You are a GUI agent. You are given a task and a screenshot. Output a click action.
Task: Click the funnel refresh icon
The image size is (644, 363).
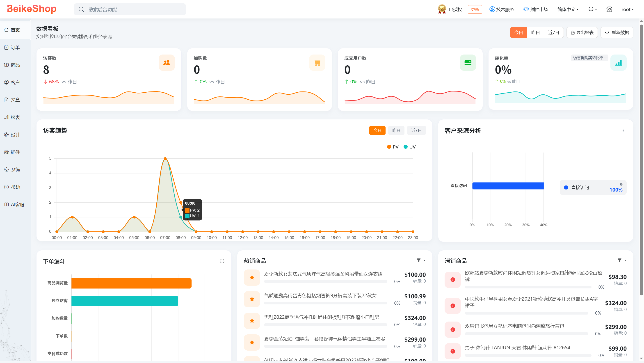click(x=222, y=261)
